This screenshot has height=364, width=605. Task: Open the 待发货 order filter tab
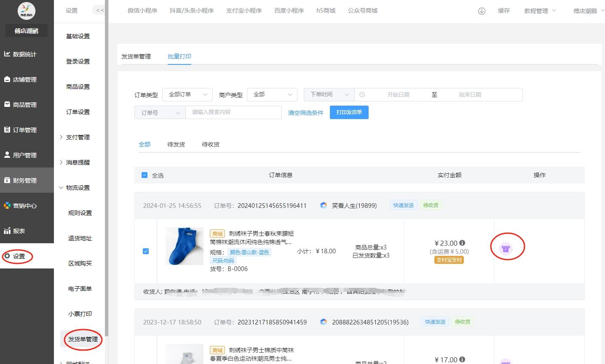click(176, 144)
